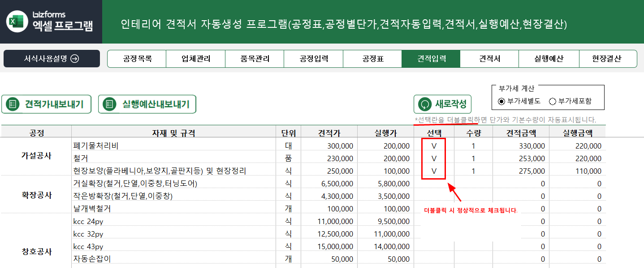This screenshot has width=644, height=268.
Task: Click the sheet icon on 실행예산내보내기
Action: 109,104
